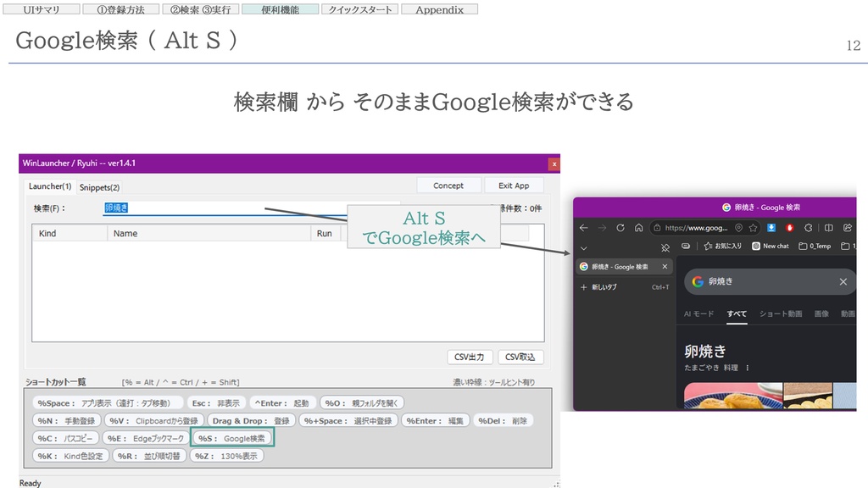The height and width of the screenshot is (488, 868).
Task: Click the Google search field containing 卵焼き
Action: 771,281
